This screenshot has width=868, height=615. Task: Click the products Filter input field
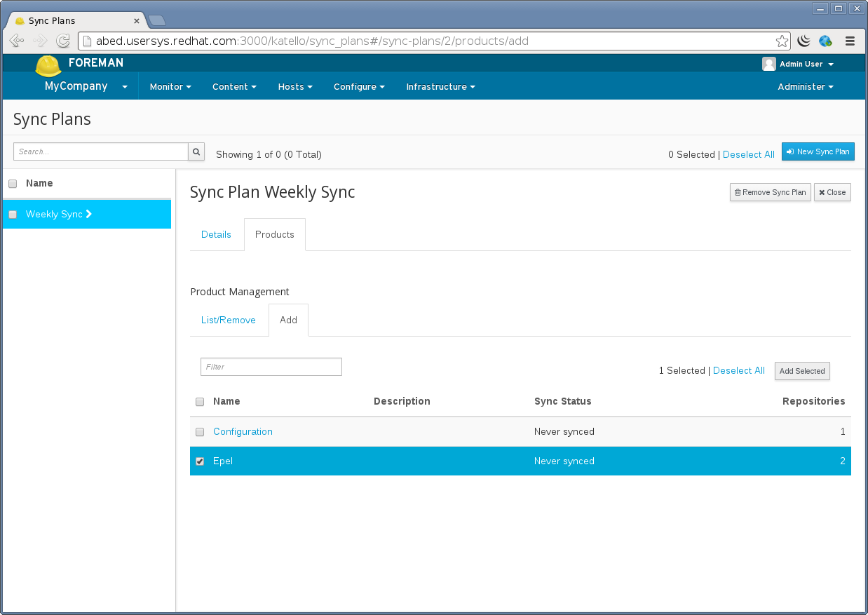[x=271, y=367]
